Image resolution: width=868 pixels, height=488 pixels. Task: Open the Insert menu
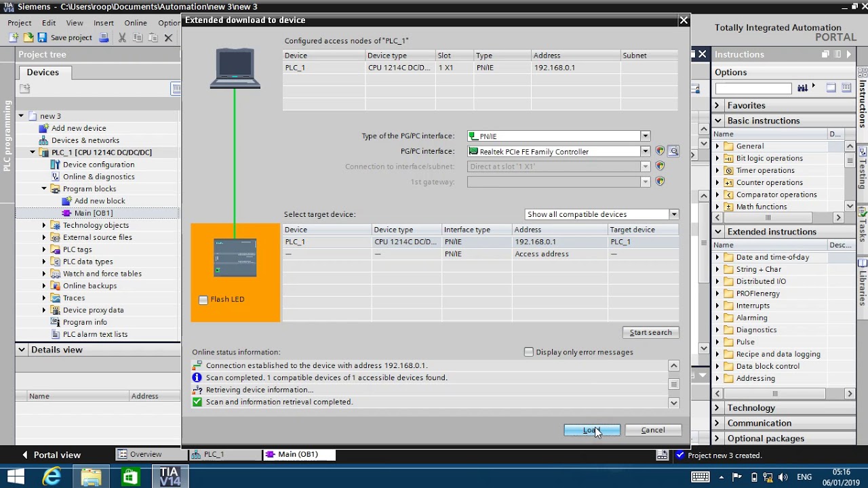[104, 23]
